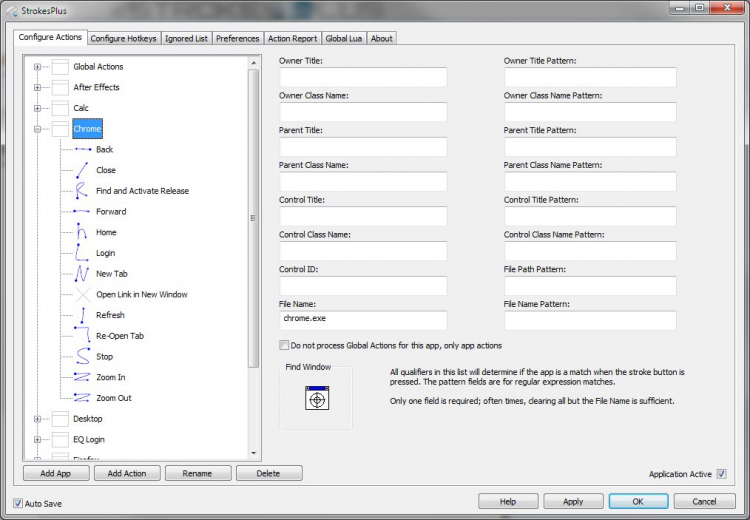
Task: Click the Re-Open Tab gesture icon
Action: [x=82, y=334]
